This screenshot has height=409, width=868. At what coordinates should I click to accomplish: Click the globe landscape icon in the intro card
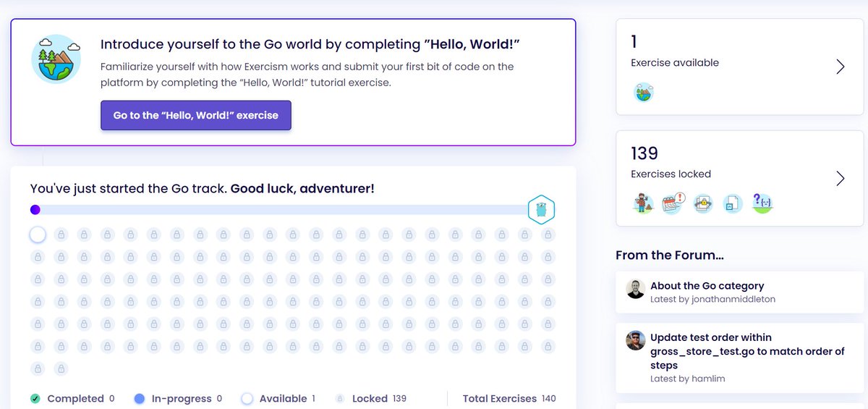(56, 59)
